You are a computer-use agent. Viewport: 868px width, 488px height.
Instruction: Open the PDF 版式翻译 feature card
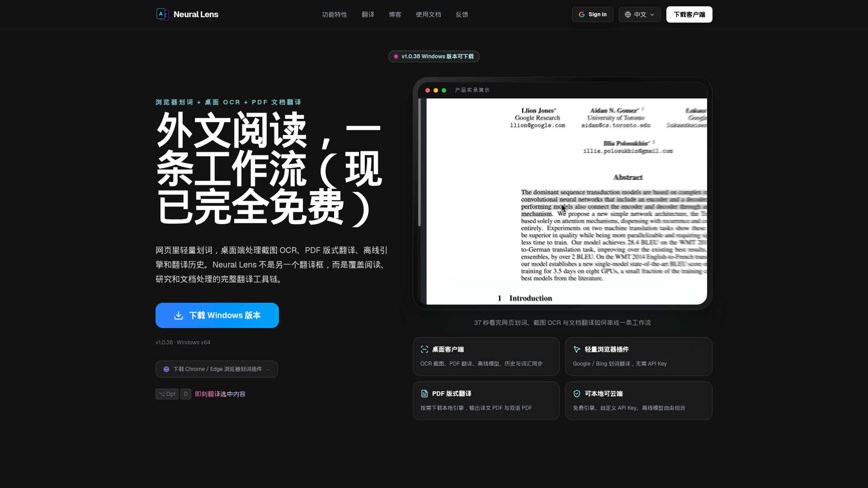[x=486, y=401]
